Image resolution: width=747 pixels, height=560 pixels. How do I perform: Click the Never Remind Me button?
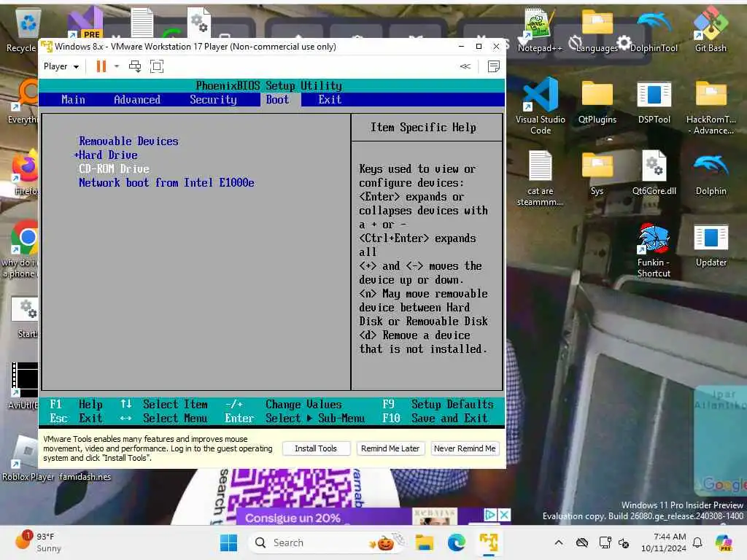pyautogui.click(x=465, y=448)
